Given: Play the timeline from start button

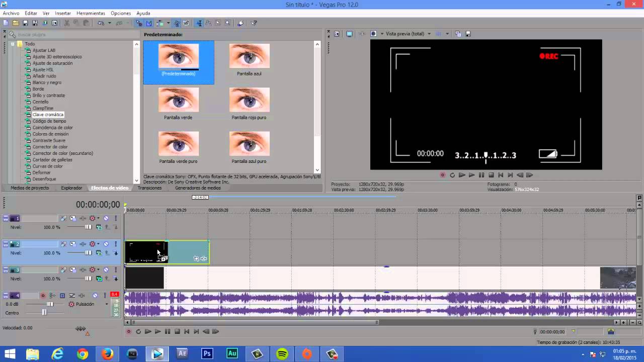Looking at the screenshot, I should point(148,331).
